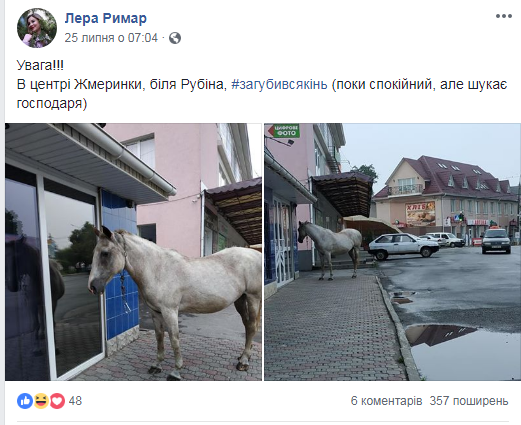This screenshot has width=521, height=425.
Task: Click the parked white hatchback car in the photo
Action: coord(404,246)
